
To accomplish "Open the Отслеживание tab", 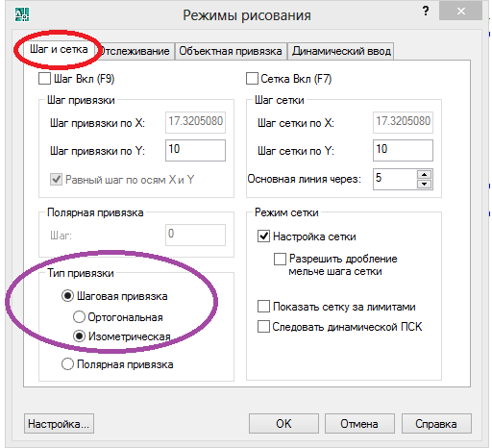I will [x=135, y=51].
